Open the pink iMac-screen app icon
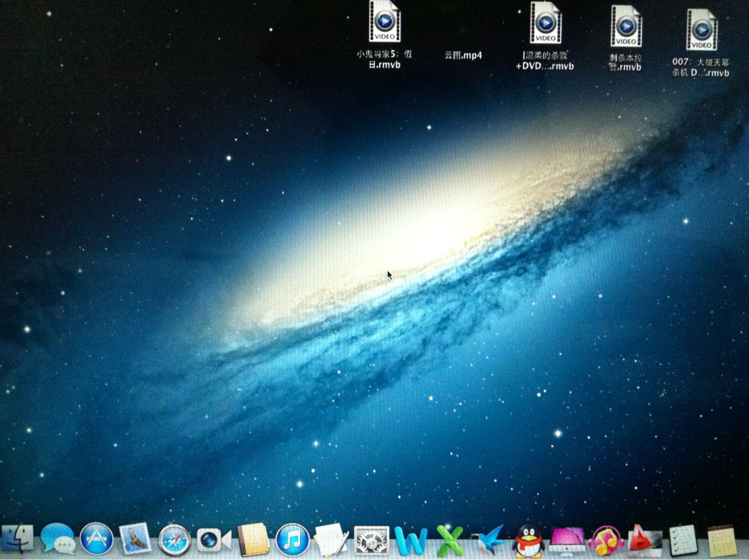 pos(567,541)
